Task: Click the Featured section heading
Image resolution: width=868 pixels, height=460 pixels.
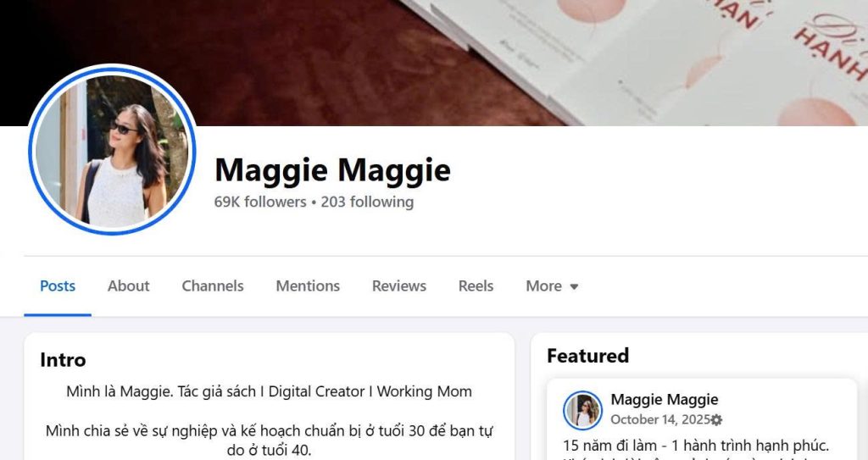Action: [588, 356]
